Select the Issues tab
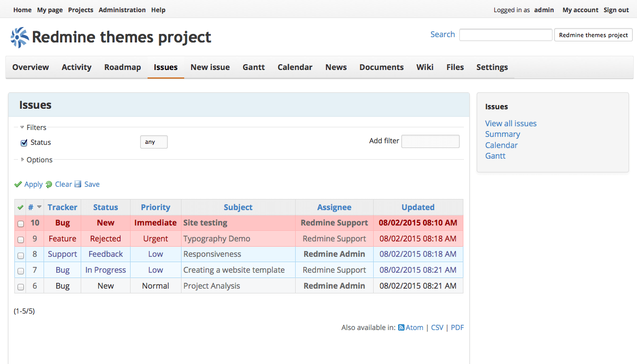The image size is (637, 364). [166, 67]
